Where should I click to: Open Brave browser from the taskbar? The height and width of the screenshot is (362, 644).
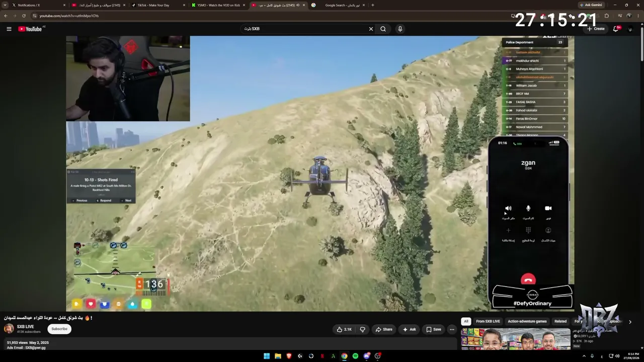coord(289,356)
